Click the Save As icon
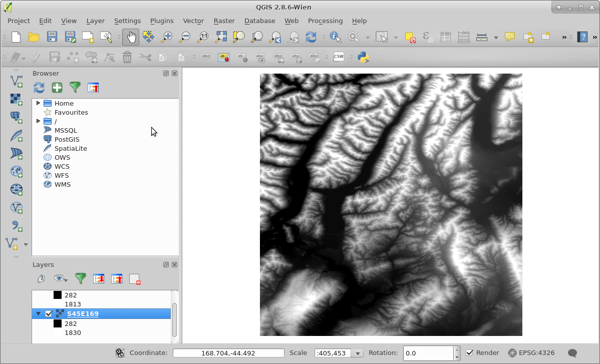The image size is (600, 364). click(70, 37)
